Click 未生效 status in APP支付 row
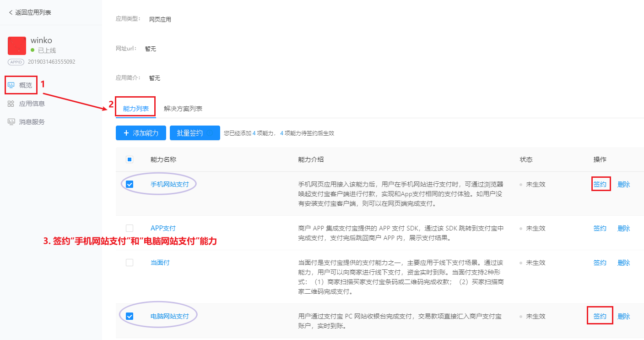The height and width of the screenshot is (340, 644). (x=536, y=228)
